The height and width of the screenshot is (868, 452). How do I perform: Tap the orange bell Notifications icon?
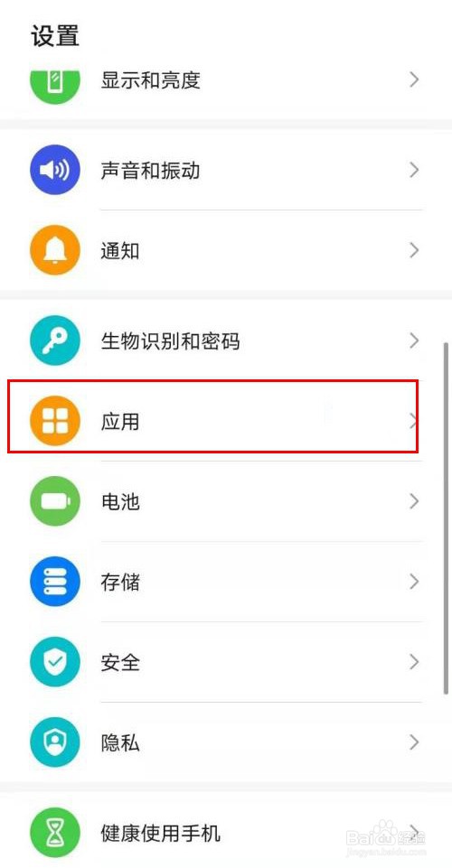pyautogui.click(x=55, y=250)
